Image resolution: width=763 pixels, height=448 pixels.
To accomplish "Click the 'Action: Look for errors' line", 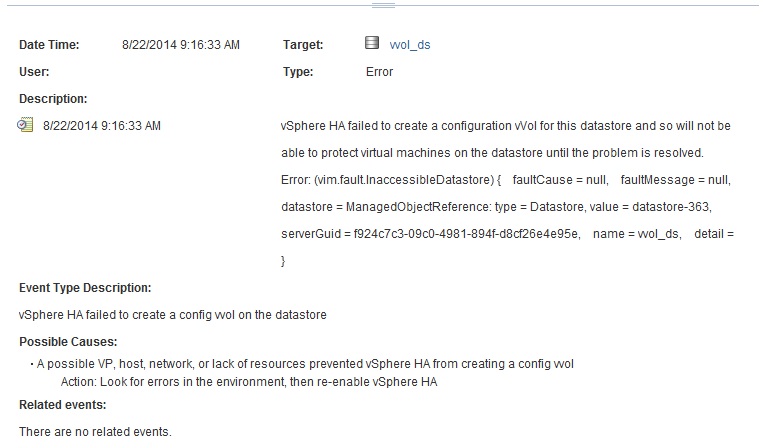I will 250,383.
